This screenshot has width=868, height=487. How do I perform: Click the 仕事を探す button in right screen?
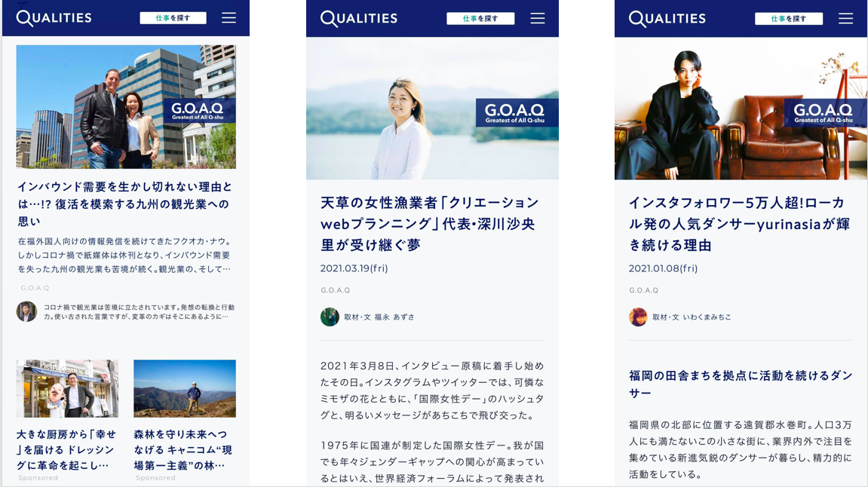(789, 18)
